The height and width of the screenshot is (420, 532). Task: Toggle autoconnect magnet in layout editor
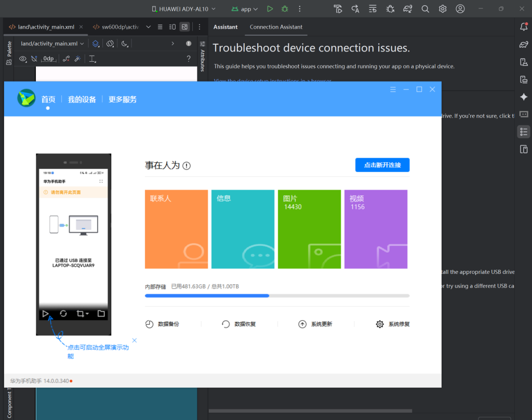pyautogui.click(x=34, y=59)
